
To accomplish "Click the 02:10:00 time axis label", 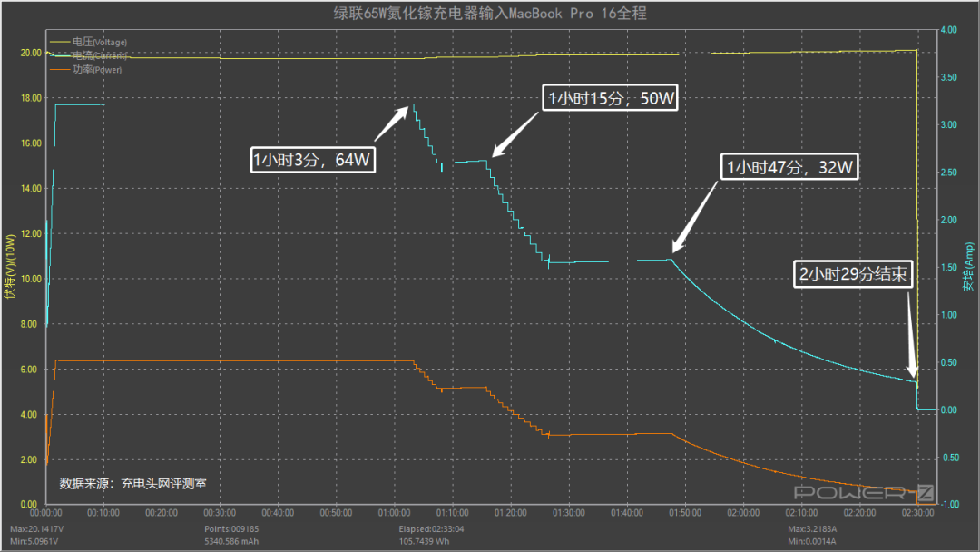I will [x=801, y=513].
